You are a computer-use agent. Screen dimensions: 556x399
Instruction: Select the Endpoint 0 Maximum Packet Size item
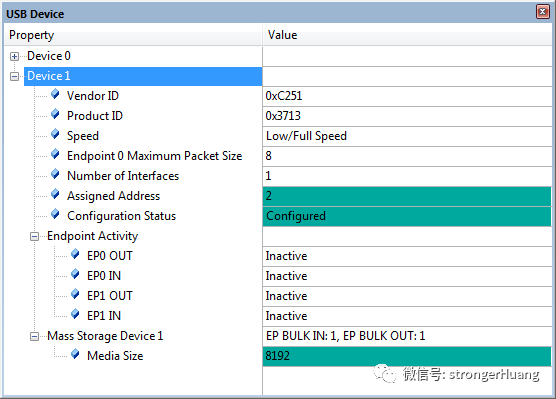(x=154, y=156)
